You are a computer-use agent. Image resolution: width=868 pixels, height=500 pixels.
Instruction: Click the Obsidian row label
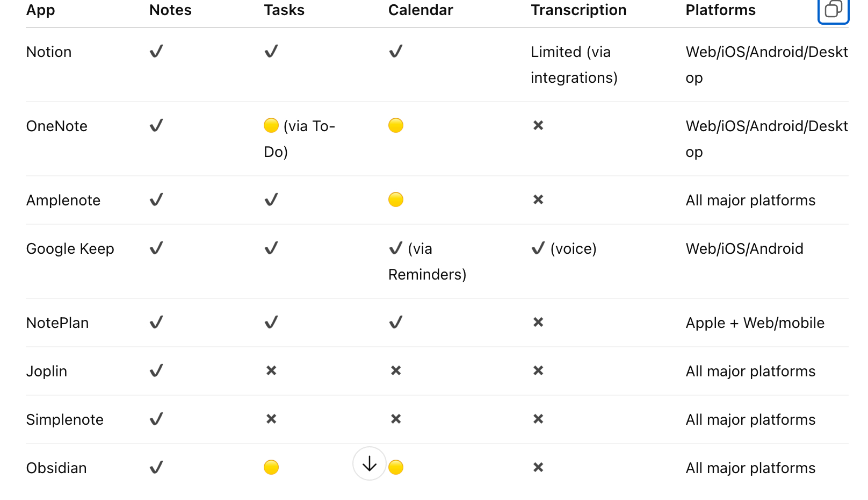(x=56, y=468)
